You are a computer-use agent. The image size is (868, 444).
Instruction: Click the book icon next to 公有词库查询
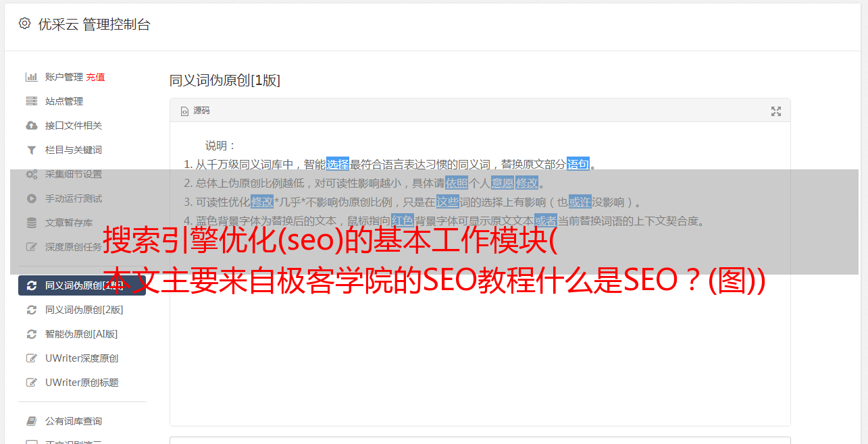click(31, 421)
